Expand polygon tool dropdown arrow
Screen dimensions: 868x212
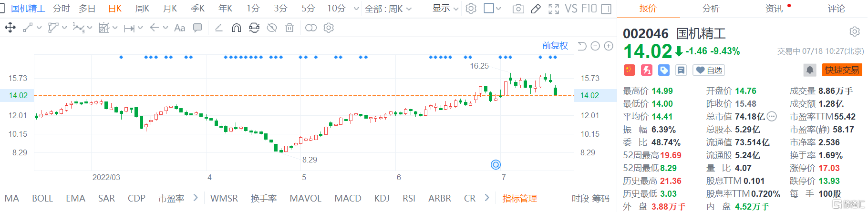point(64,28)
